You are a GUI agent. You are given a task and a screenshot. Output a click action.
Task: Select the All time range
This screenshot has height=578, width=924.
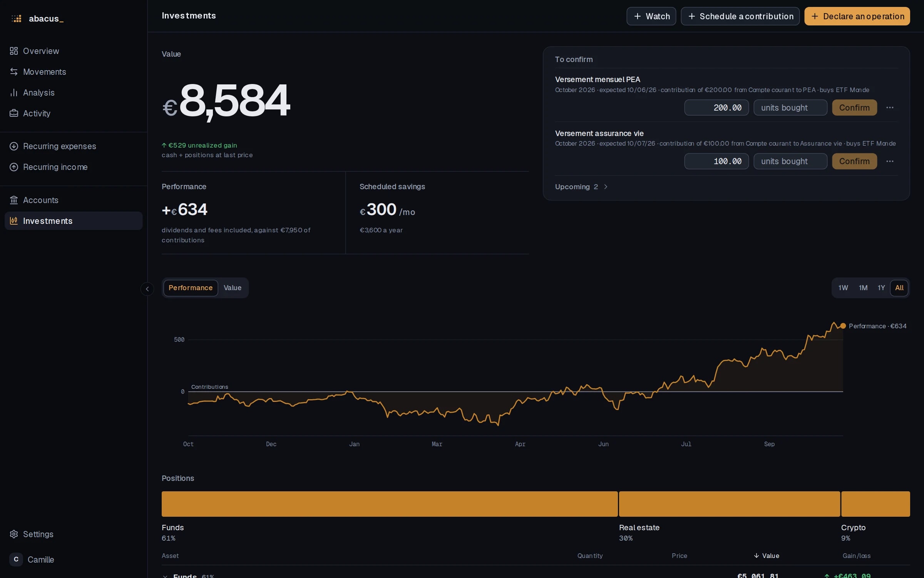coord(899,288)
